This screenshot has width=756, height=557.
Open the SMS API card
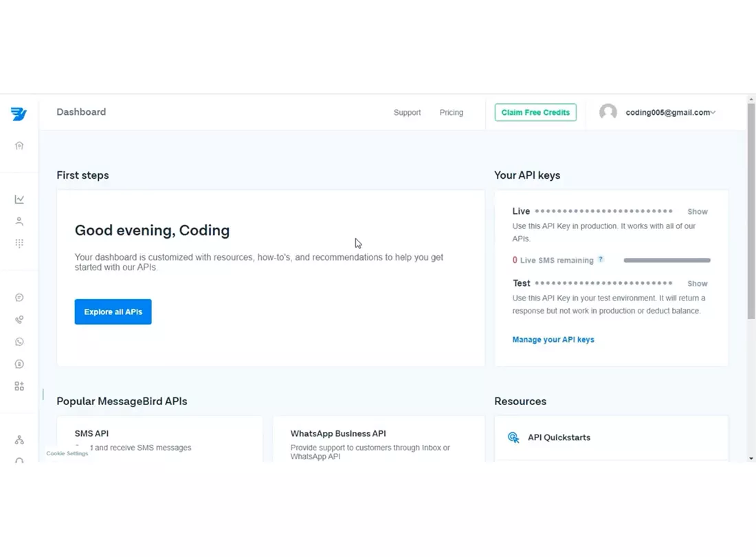click(x=159, y=439)
